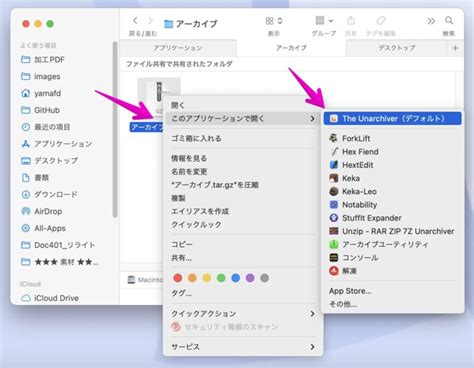Click the 共有 share toolbar icon

pyautogui.click(x=351, y=21)
